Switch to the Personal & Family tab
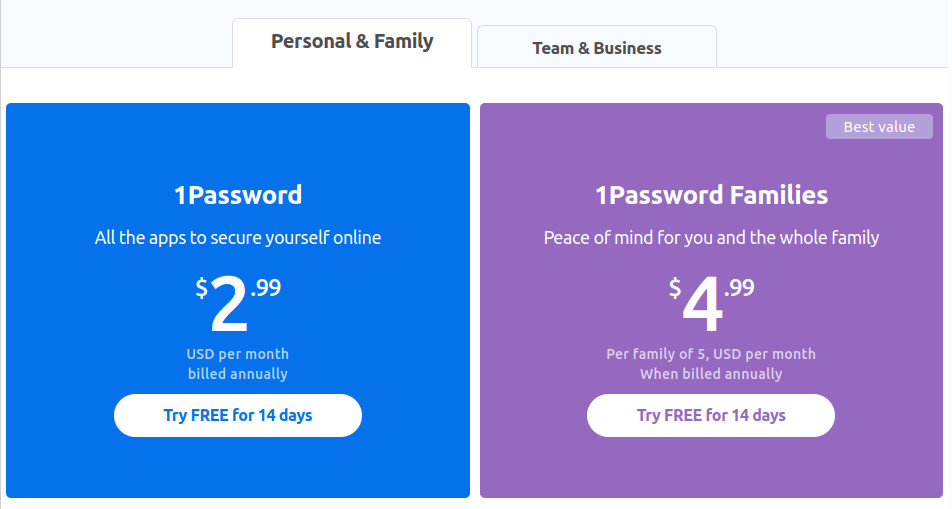 (x=352, y=43)
